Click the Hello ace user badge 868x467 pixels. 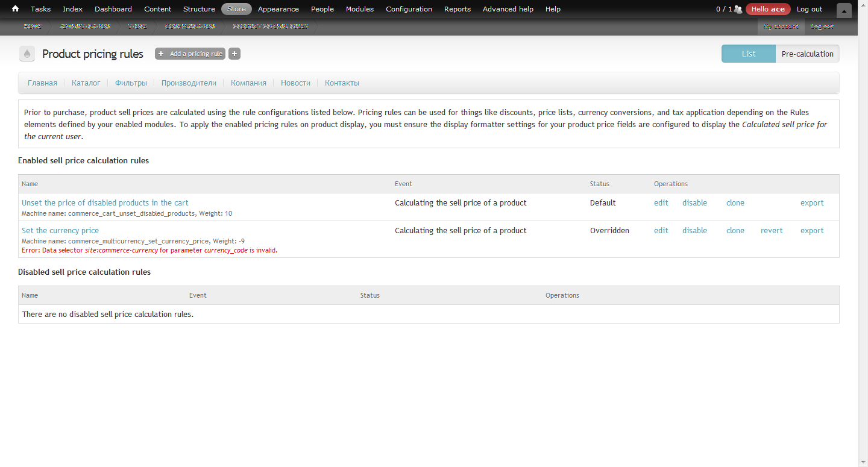coord(768,9)
